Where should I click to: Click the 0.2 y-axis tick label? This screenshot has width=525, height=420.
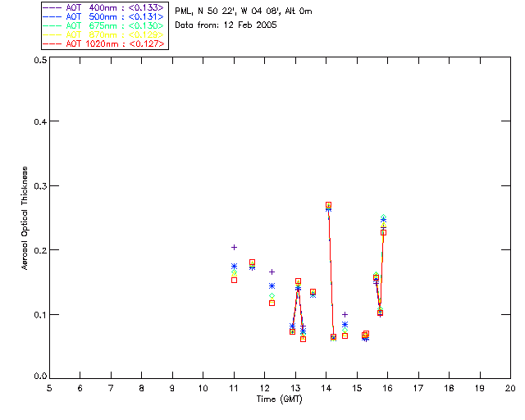[40, 250]
